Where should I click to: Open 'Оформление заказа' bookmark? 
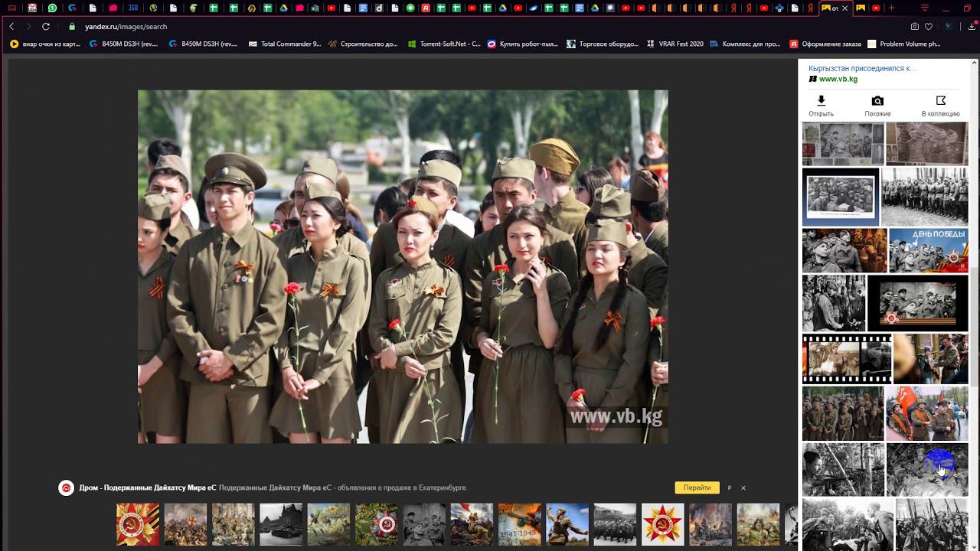pos(825,44)
